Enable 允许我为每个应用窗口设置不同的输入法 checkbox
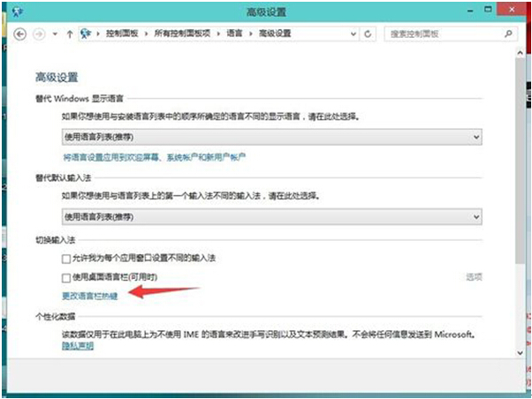 pyautogui.click(x=66, y=259)
